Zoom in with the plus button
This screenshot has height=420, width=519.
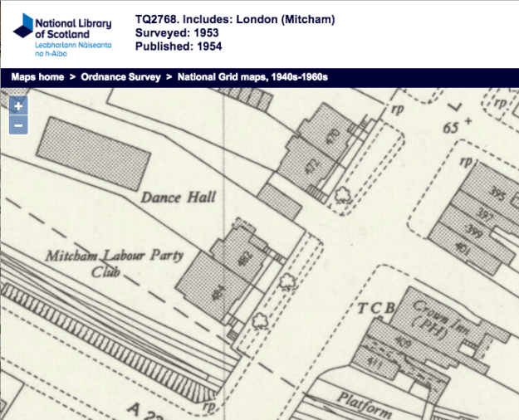click(x=18, y=106)
